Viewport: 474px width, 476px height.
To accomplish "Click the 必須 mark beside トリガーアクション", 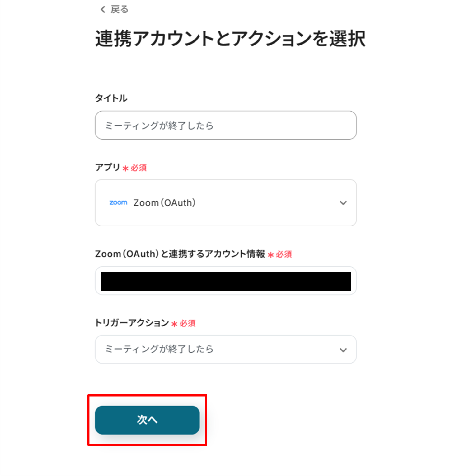I will [x=187, y=324].
